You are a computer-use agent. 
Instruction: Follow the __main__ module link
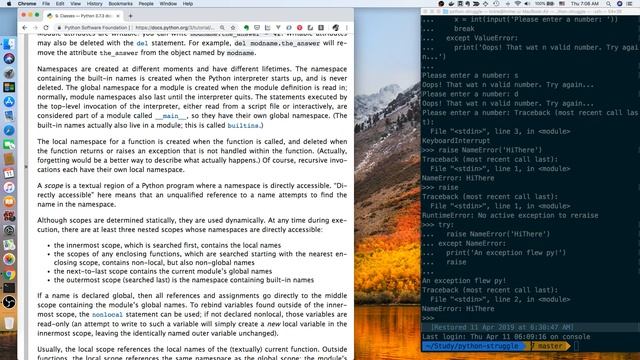point(170,116)
